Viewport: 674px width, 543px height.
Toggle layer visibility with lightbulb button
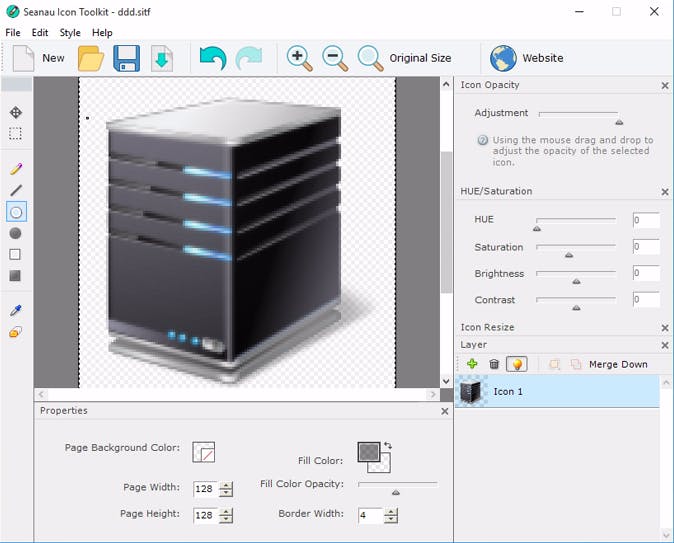(516, 364)
